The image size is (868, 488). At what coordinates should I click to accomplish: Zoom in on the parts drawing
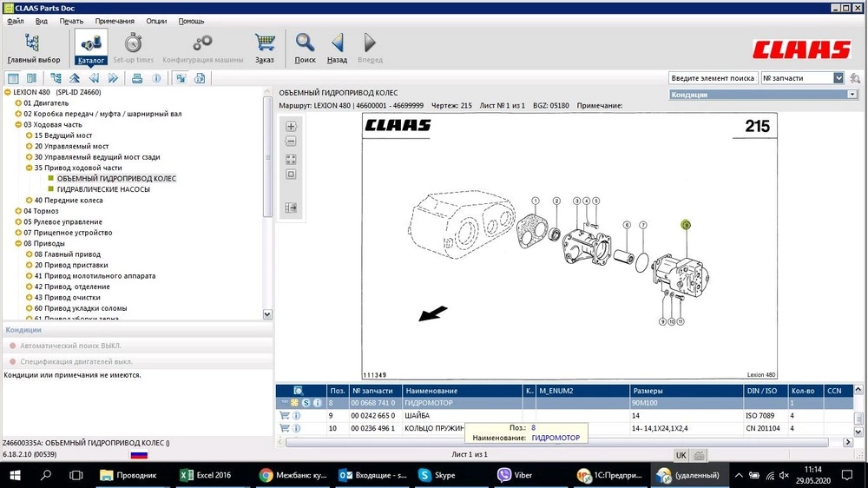(x=291, y=127)
